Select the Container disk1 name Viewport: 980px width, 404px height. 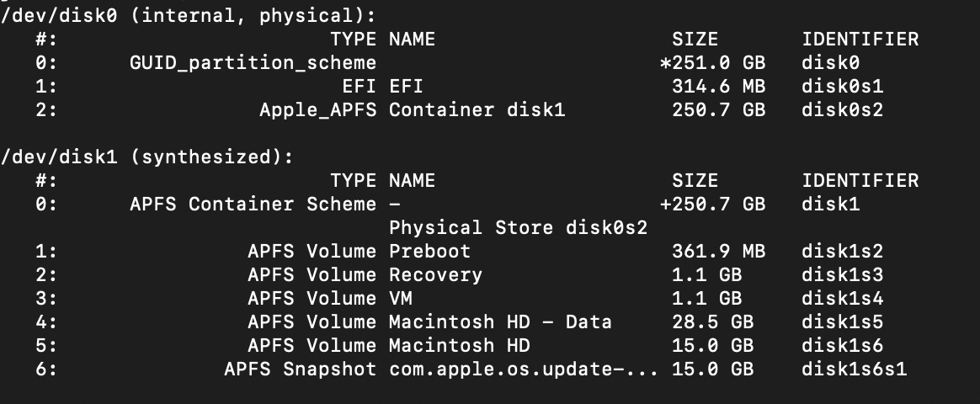(477, 109)
